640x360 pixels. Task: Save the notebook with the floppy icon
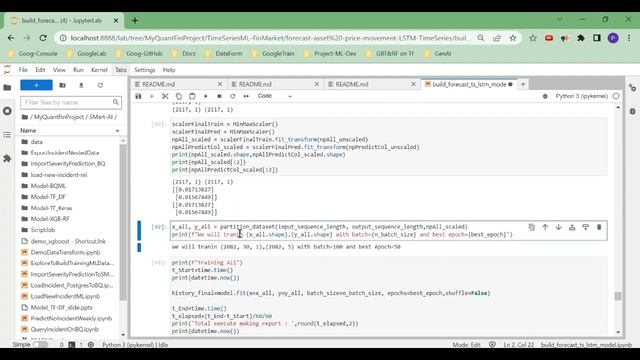coord(138,96)
